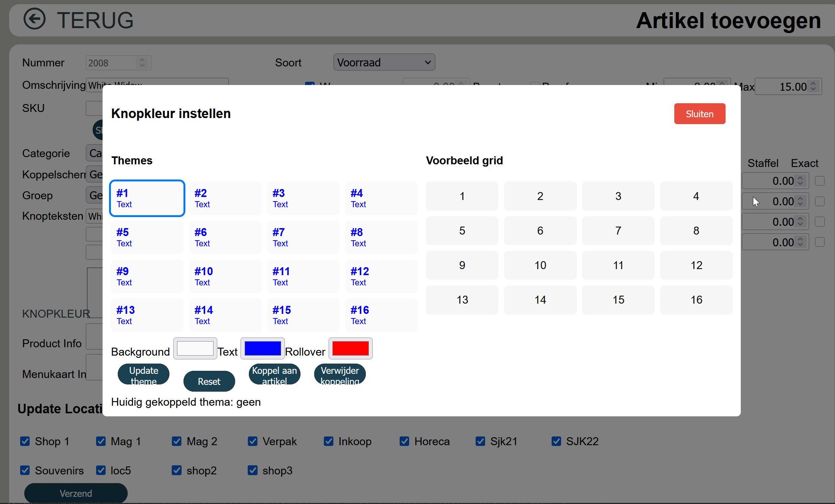The height and width of the screenshot is (504, 835).
Task: Open the Soort Voorraad dropdown
Action: click(384, 62)
